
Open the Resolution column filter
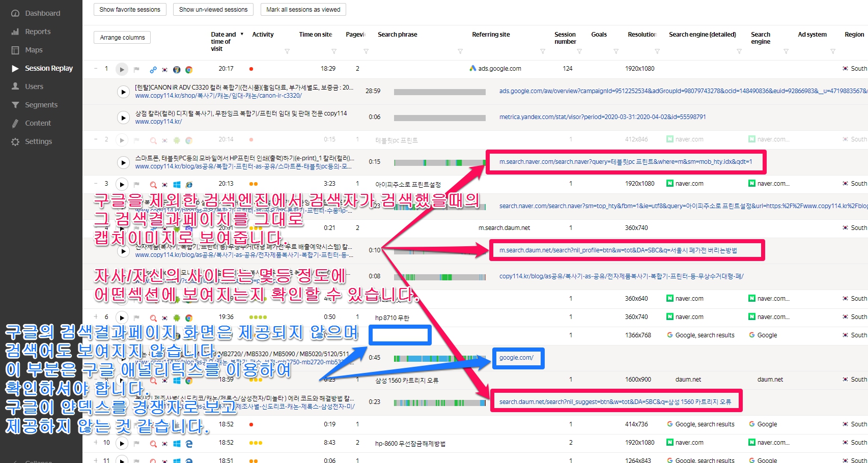(657, 51)
